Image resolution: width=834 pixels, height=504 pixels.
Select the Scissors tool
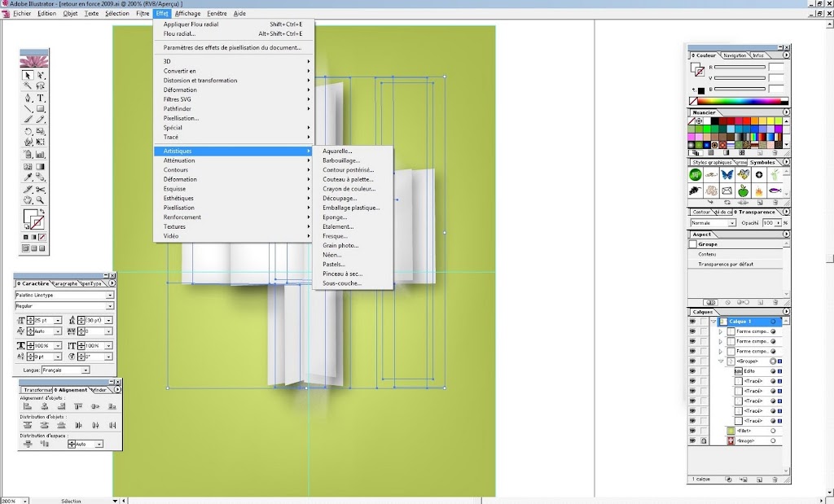pyautogui.click(x=41, y=190)
